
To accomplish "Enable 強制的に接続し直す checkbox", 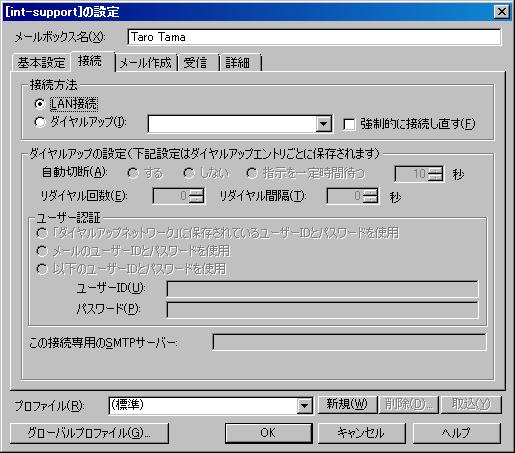I will coord(349,125).
